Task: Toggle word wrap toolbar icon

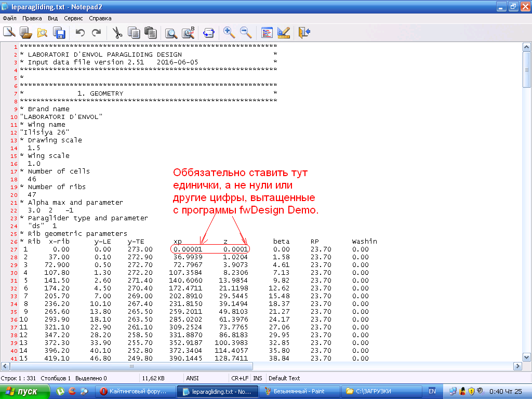Action: pyautogui.click(x=209, y=33)
